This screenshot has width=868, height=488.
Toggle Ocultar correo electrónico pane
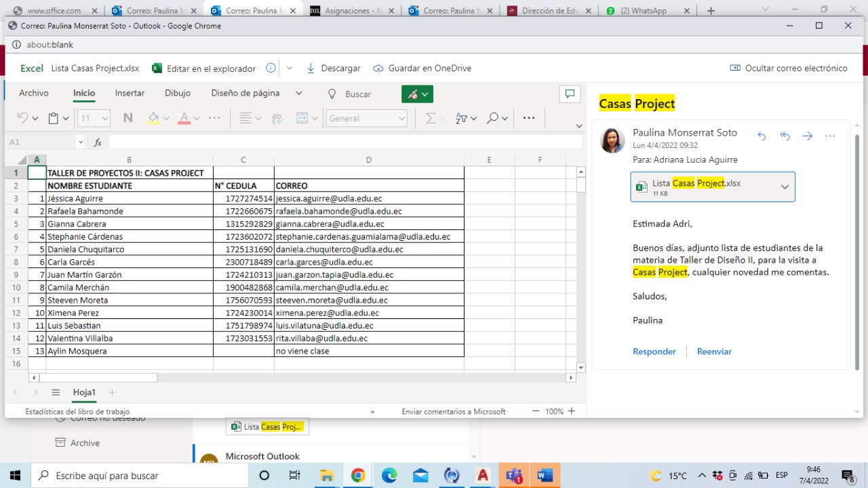[789, 68]
